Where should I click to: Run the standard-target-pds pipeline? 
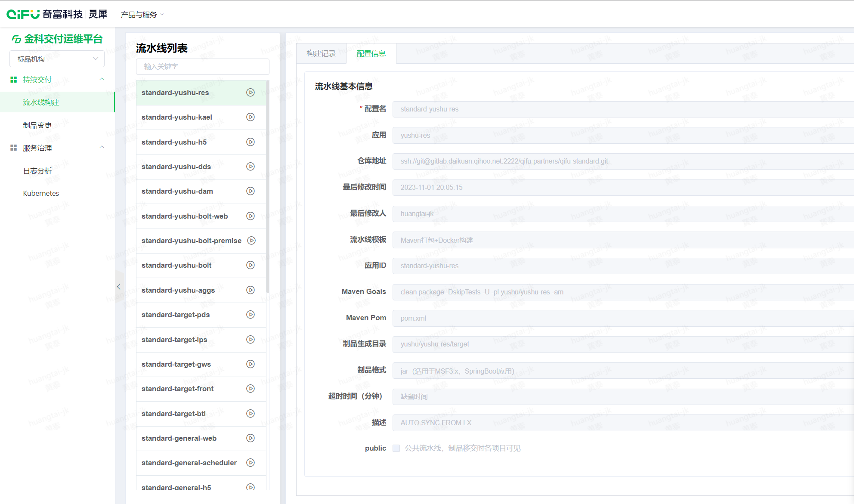(x=250, y=315)
